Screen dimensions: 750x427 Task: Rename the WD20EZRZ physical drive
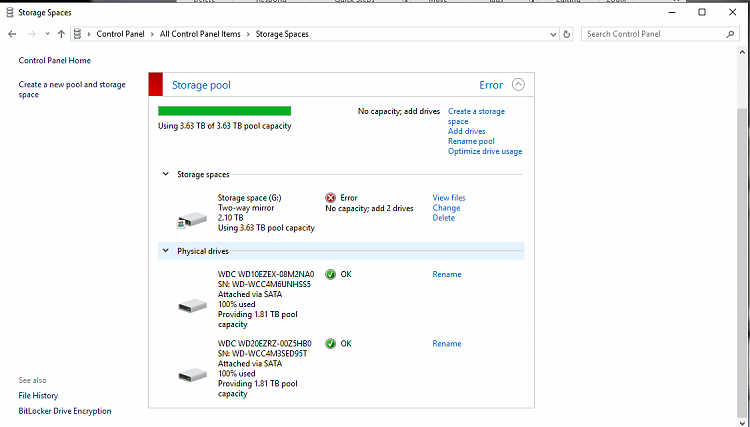(x=447, y=343)
